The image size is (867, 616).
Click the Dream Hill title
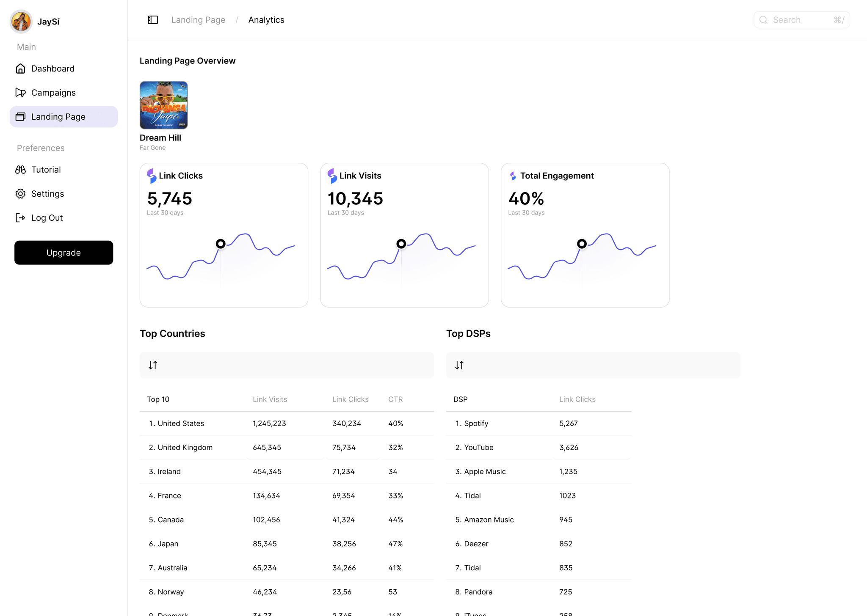(x=160, y=138)
